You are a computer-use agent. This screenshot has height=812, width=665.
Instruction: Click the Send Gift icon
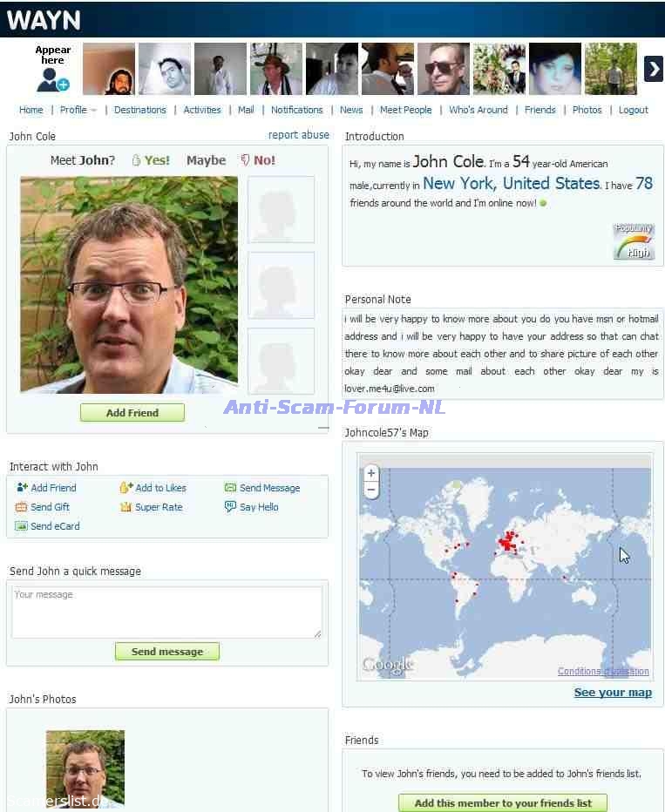pos(21,507)
